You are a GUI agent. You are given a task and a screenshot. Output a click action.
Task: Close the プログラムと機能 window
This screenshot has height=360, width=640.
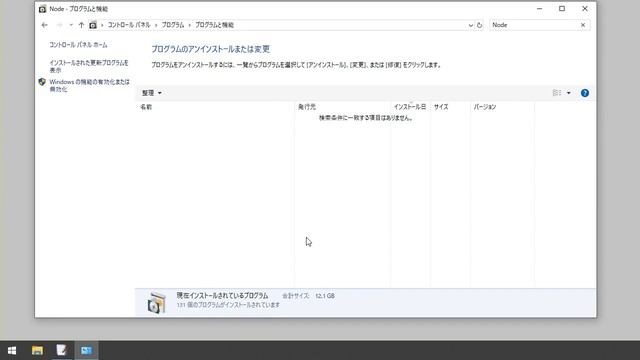point(585,9)
